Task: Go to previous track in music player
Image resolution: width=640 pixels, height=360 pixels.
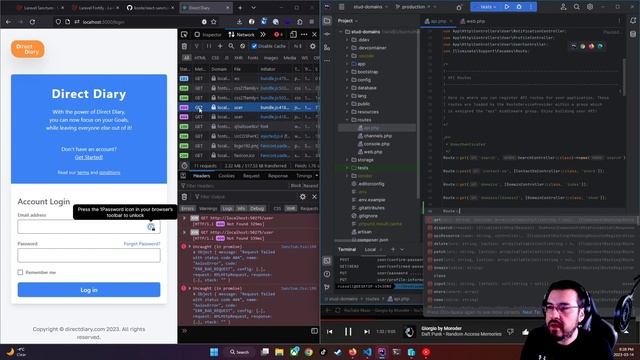Action: pyautogui.click(x=330, y=332)
